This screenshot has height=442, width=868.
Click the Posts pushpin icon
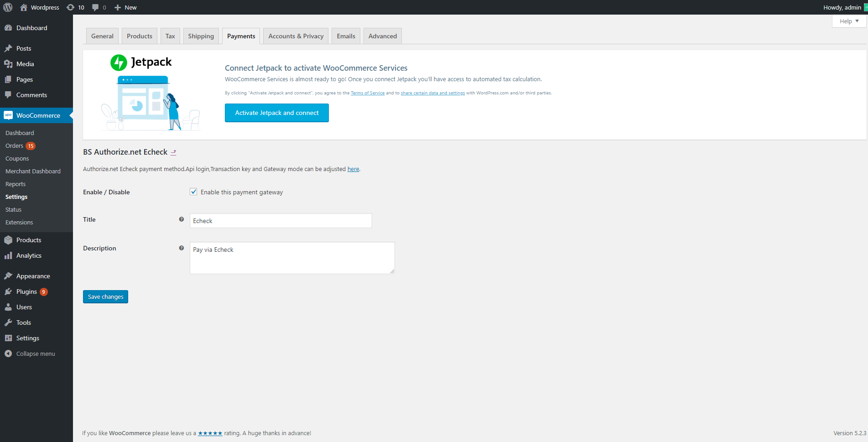pos(8,48)
